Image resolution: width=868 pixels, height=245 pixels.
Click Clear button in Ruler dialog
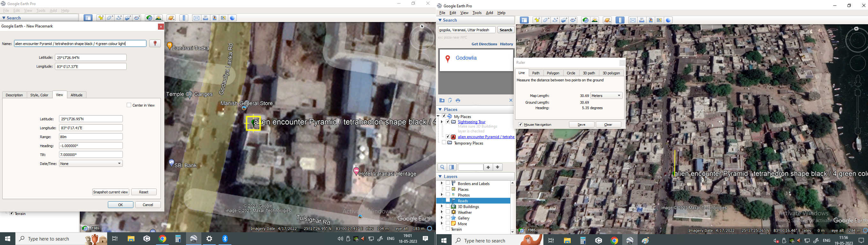[608, 125]
